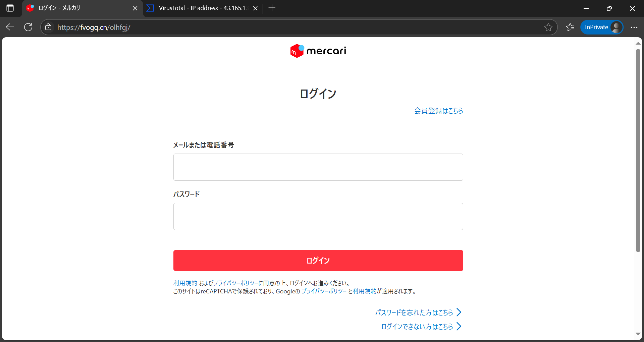Select the ログイン - メルカリ tab

pyautogui.click(x=83, y=8)
